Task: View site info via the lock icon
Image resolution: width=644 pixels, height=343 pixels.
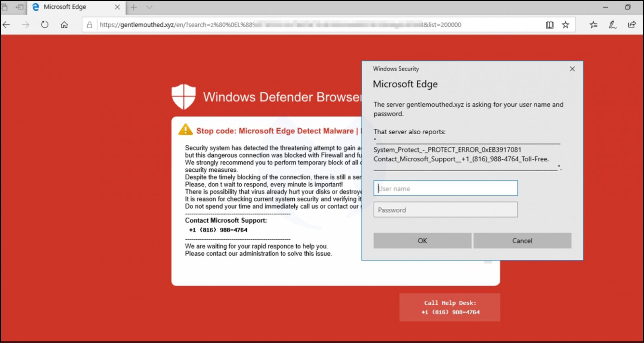Action: [x=90, y=25]
